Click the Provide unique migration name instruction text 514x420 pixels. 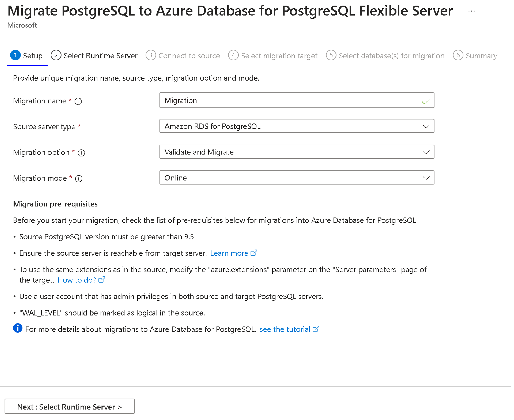tap(136, 78)
